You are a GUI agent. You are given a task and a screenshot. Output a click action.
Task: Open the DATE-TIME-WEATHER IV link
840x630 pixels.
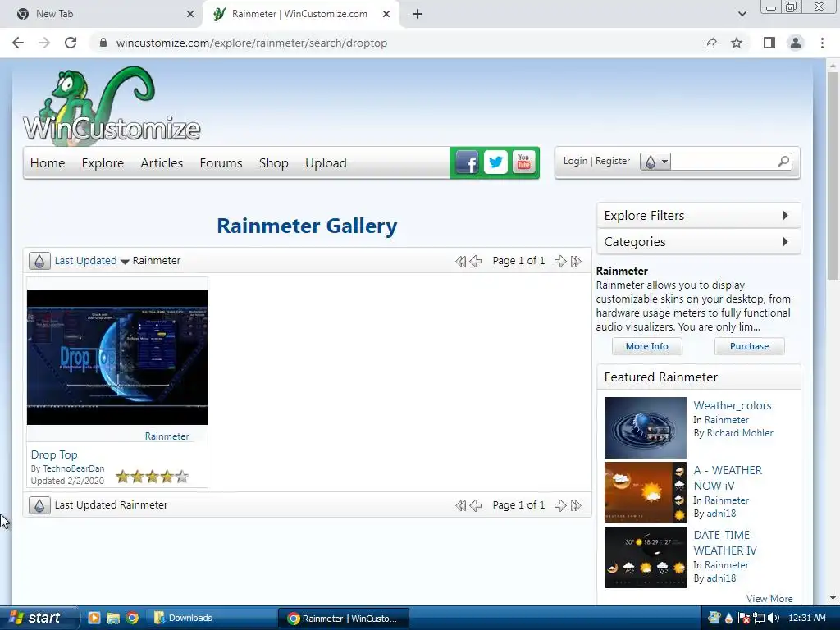pyautogui.click(x=725, y=543)
